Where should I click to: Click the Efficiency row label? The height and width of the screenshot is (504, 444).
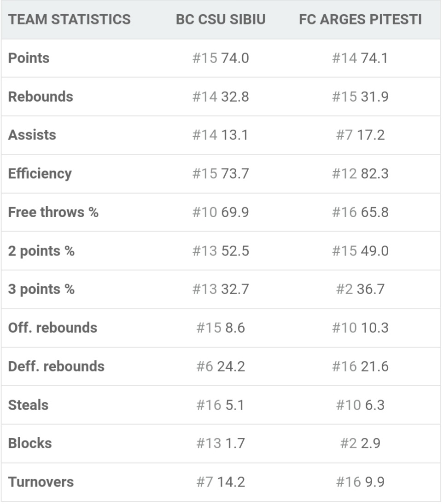pyautogui.click(x=40, y=174)
